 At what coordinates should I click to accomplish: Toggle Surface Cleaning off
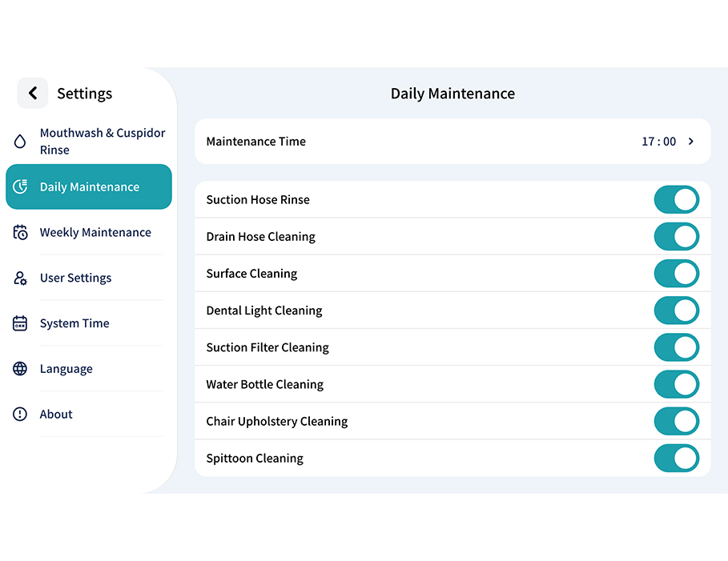676,274
